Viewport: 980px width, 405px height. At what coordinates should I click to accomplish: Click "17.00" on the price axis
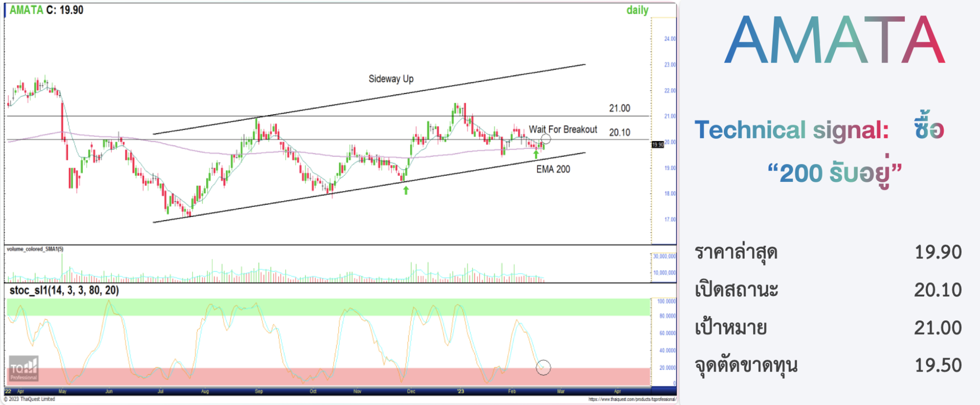pos(670,219)
